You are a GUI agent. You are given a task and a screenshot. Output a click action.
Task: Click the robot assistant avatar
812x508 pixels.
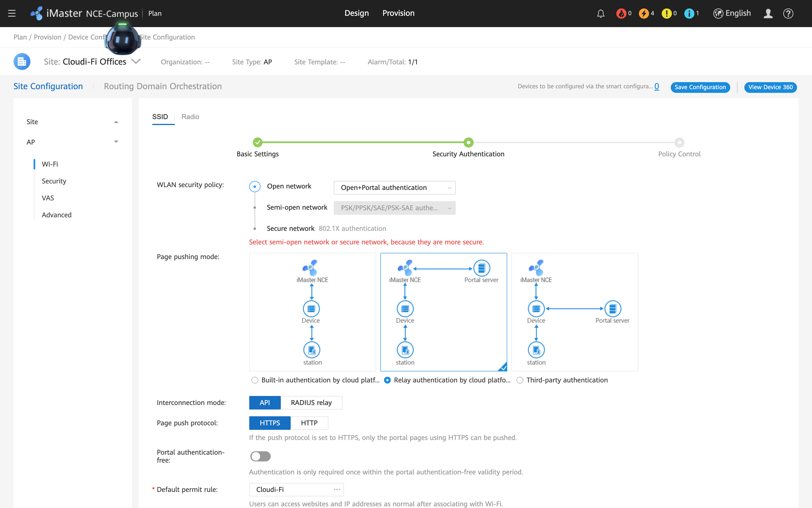[122, 39]
